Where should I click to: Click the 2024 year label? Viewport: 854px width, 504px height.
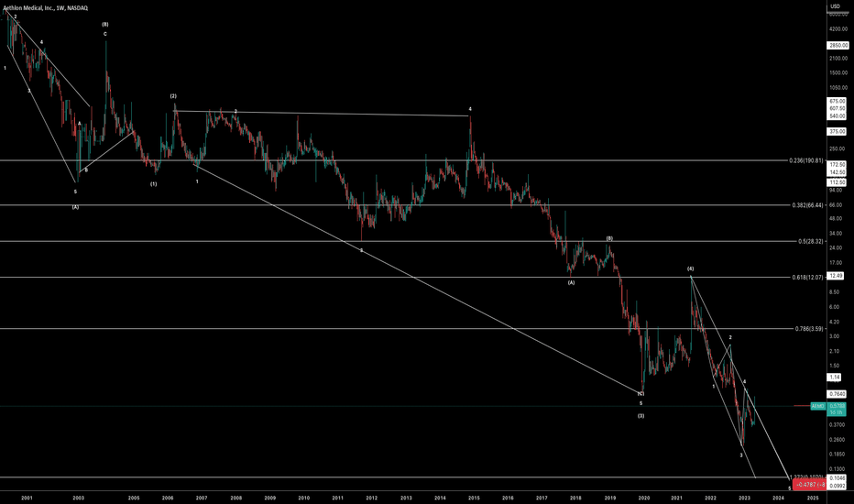pos(778,498)
